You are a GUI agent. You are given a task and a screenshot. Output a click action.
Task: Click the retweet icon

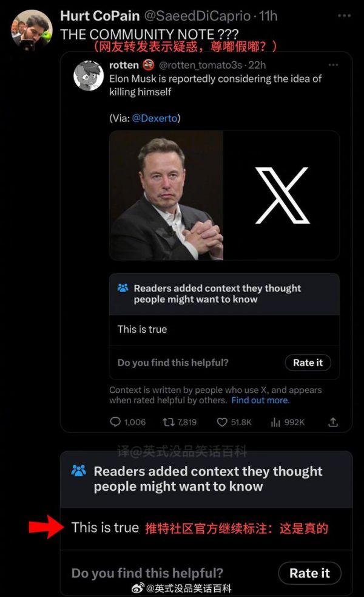[168, 422]
